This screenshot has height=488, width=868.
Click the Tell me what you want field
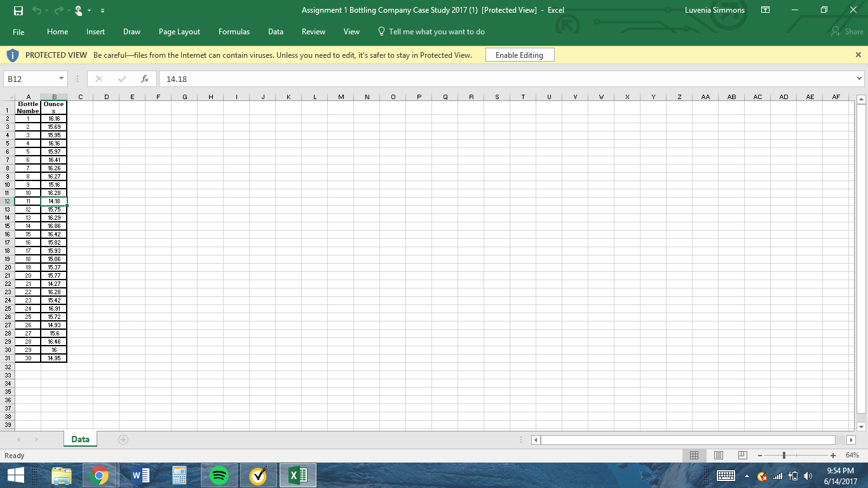(x=436, y=32)
